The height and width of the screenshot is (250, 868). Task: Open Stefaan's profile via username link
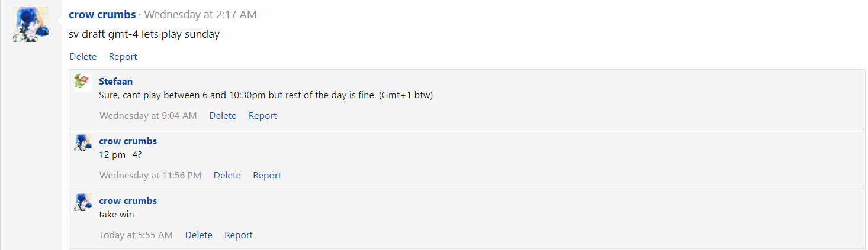pyautogui.click(x=115, y=82)
